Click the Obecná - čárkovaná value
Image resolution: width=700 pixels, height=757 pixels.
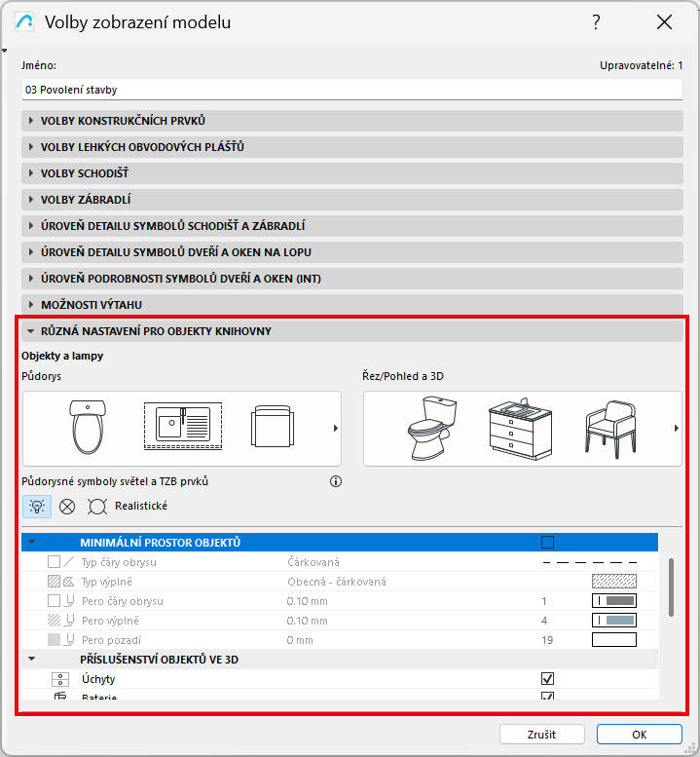coord(337,582)
